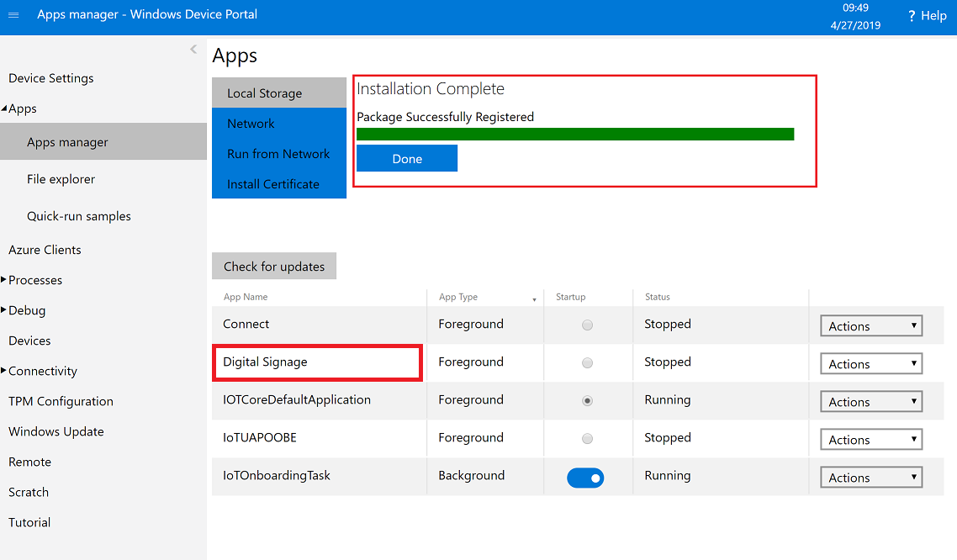Collapse the sidebar with chevron arrow

[x=193, y=50]
